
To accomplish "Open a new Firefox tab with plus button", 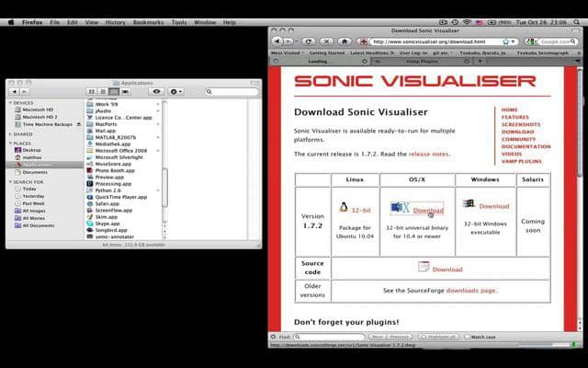I will coord(480,62).
